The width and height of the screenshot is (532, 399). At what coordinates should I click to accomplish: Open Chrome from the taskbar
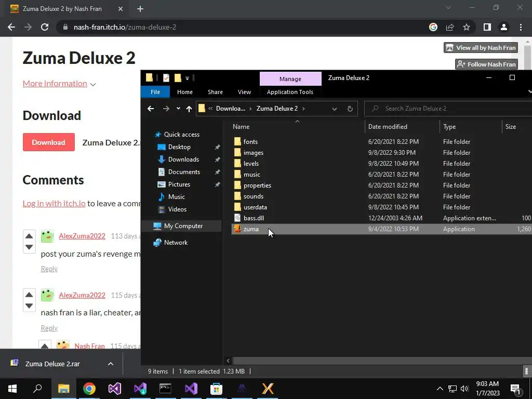click(89, 389)
